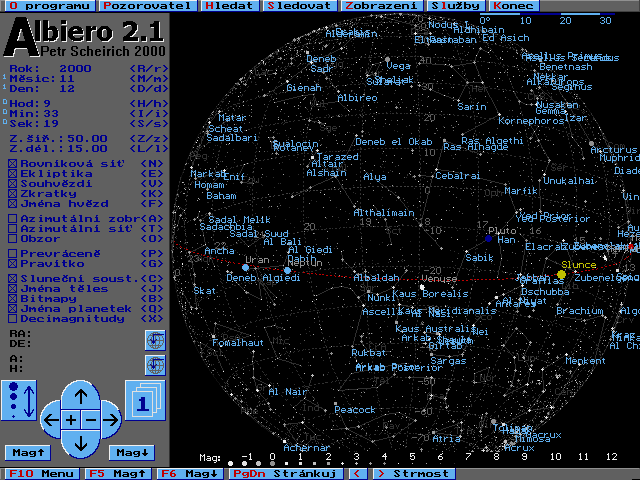The height and width of the screenshot is (480, 640).
Task: Click F5 Mag↑ in bottom bar
Action: point(118,474)
